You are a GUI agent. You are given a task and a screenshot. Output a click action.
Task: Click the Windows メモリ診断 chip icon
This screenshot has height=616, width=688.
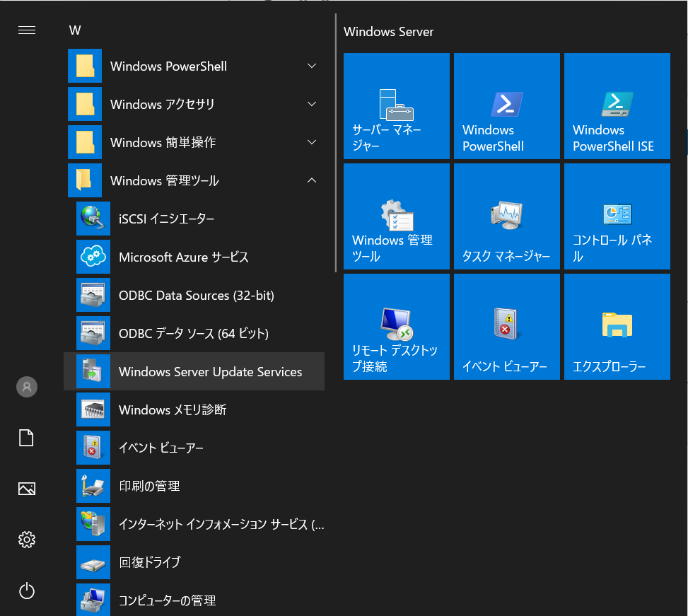click(x=93, y=409)
